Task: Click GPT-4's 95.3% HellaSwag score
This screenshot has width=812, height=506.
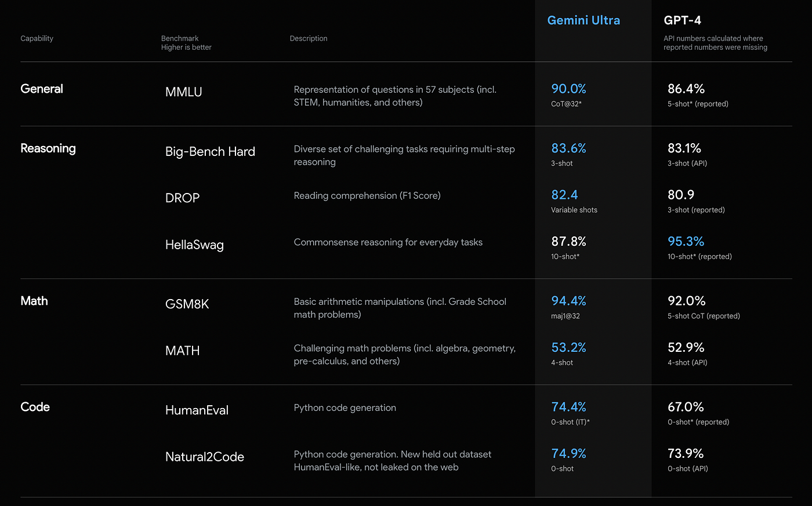Action: tap(686, 241)
